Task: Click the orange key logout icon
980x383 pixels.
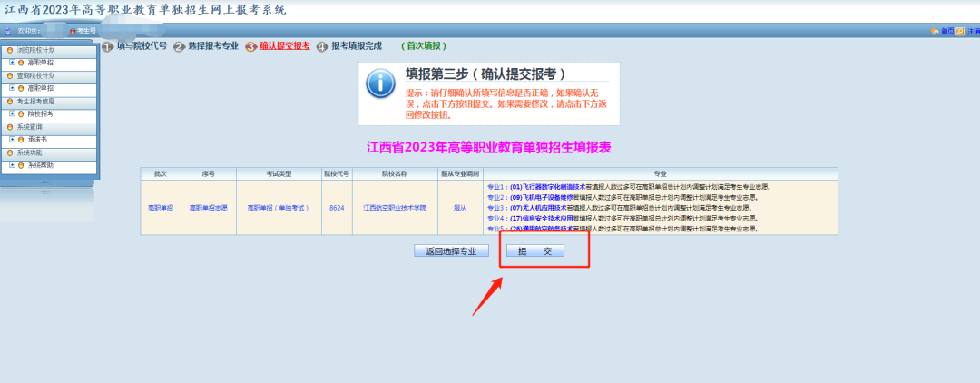Action: (x=960, y=31)
